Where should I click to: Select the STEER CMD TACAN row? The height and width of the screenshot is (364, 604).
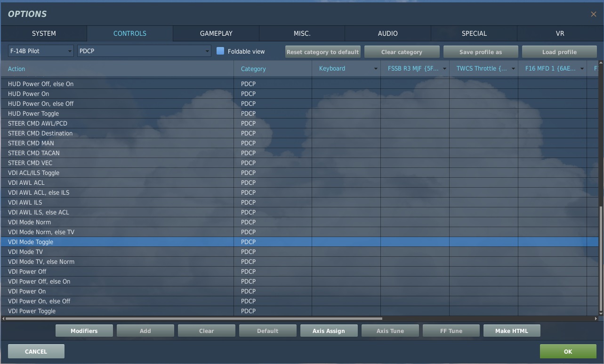pos(299,153)
